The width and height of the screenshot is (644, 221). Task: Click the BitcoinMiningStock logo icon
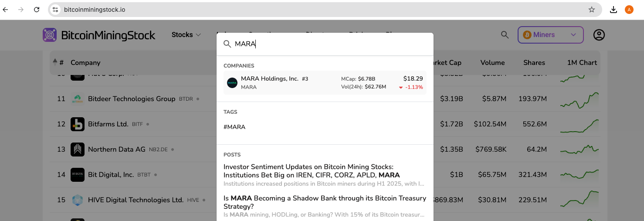[50, 35]
